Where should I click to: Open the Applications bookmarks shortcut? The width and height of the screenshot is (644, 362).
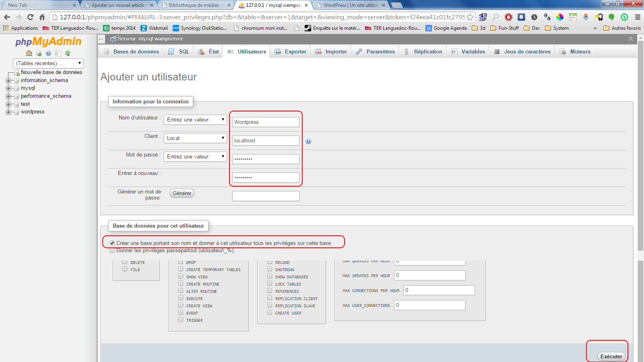(x=21, y=28)
